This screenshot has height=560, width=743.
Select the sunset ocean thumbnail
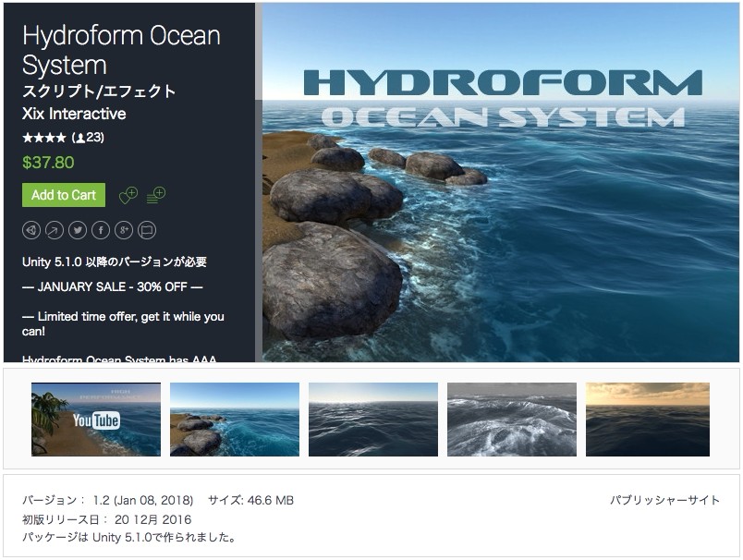tap(648, 420)
